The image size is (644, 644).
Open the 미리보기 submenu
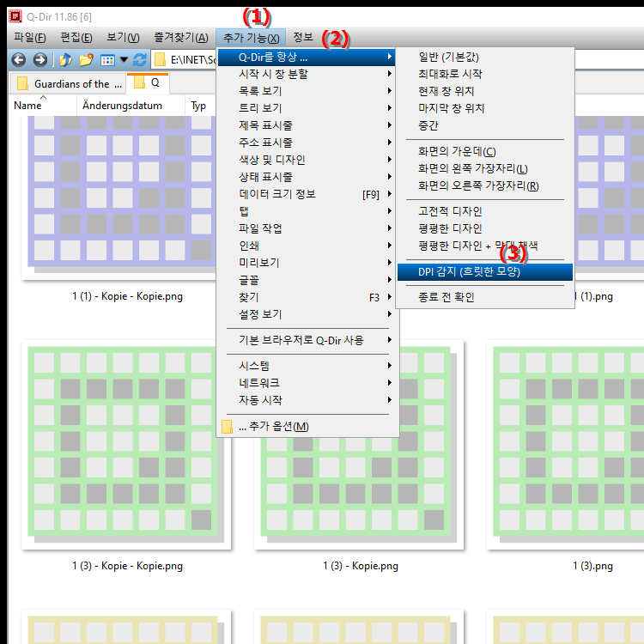pyautogui.click(x=307, y=263)
